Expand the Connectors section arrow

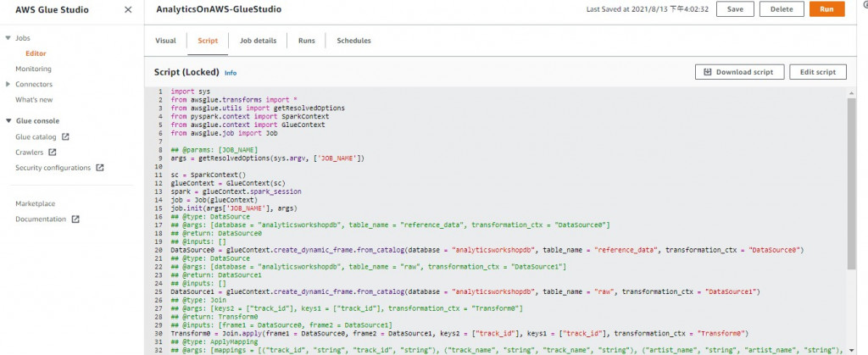[x=8, y=84]
